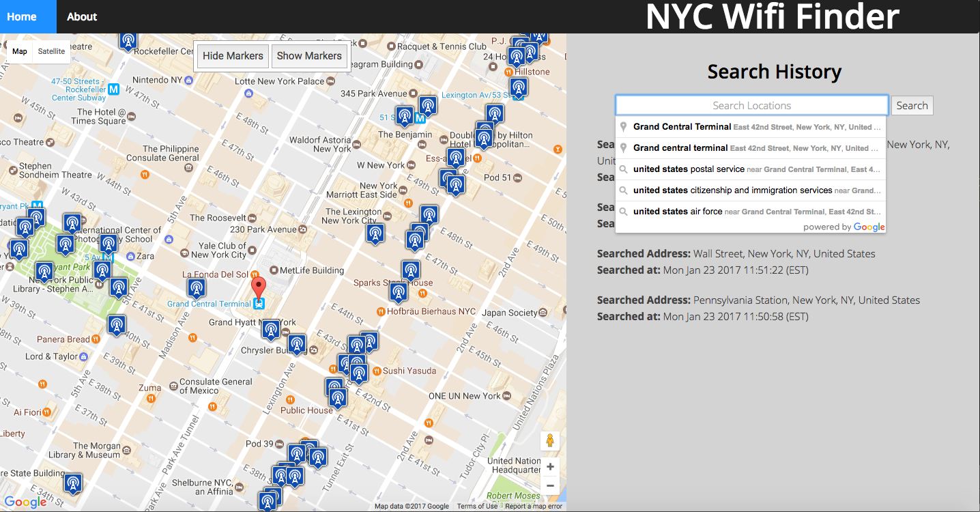980x512 pixels.
Task: Click ONE UN New York hotel icon
Action: [x=506, y=396]
